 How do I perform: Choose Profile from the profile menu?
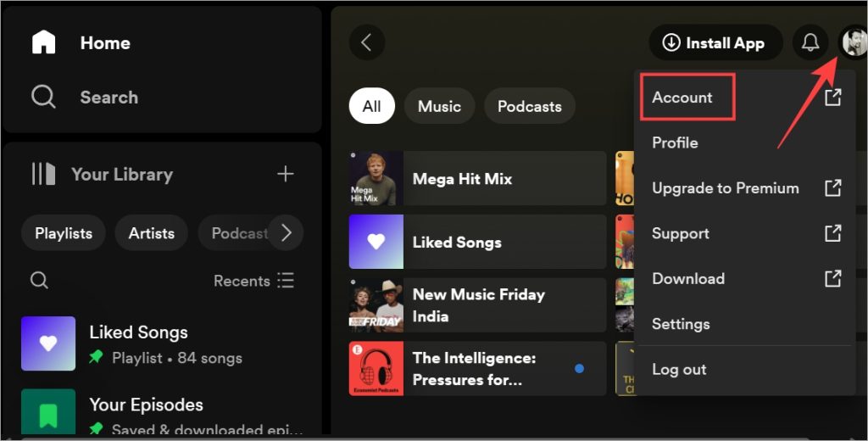[x=744, y=142]
